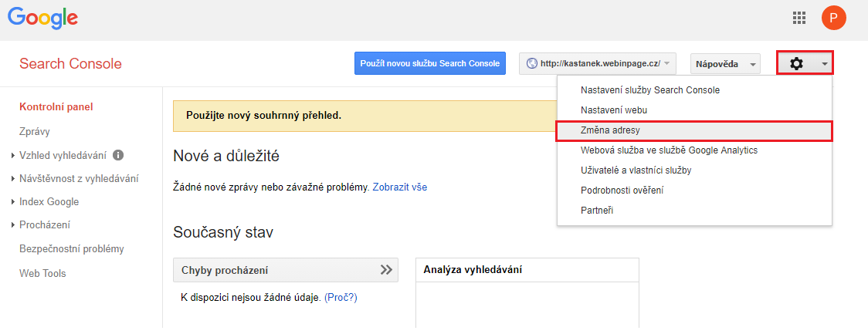868x334 pixels.
Task: Open Uživatelé a vlastníci služby
Action: click(636, 170)
